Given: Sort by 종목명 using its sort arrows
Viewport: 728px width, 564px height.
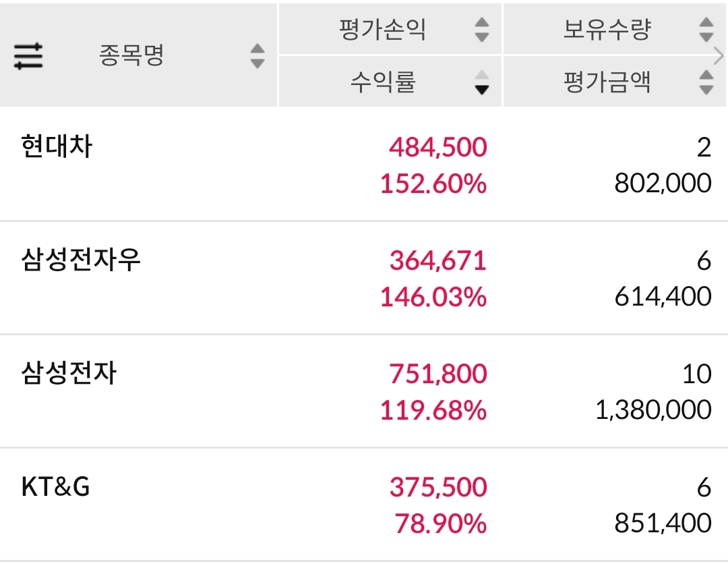Looking at the screenshot, I should 257,56.
